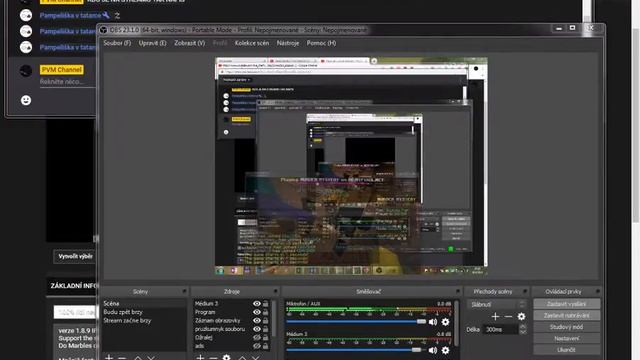The height and width of the screenshot is (360, 640).
Task: Click the OBS logo in title bar
Action: [x=104, y=30]
